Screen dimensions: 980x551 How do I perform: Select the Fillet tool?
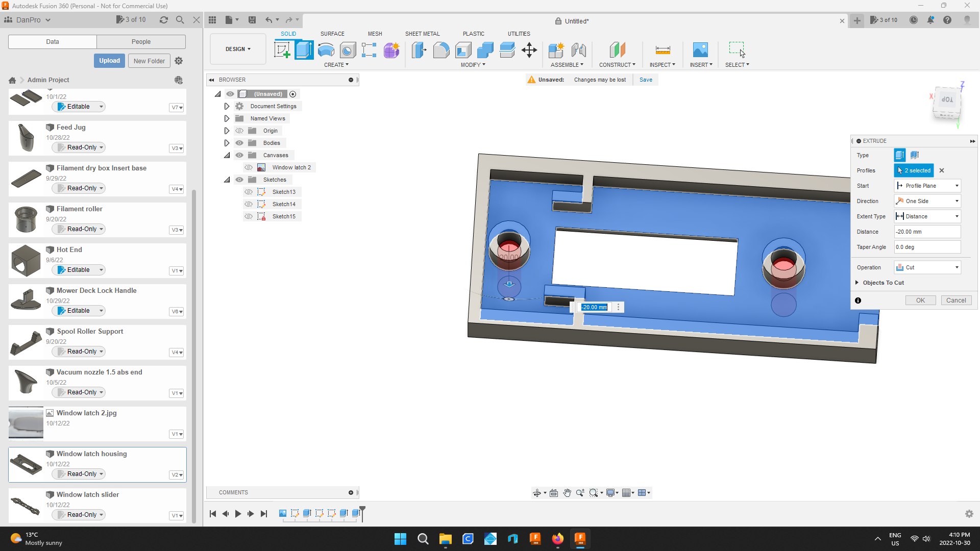point(441,50)
